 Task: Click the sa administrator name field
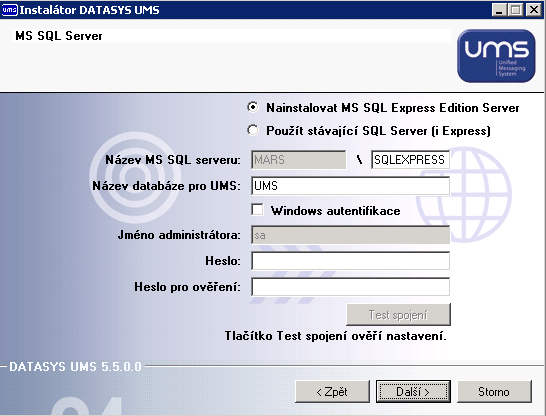(x=350, y=235)
